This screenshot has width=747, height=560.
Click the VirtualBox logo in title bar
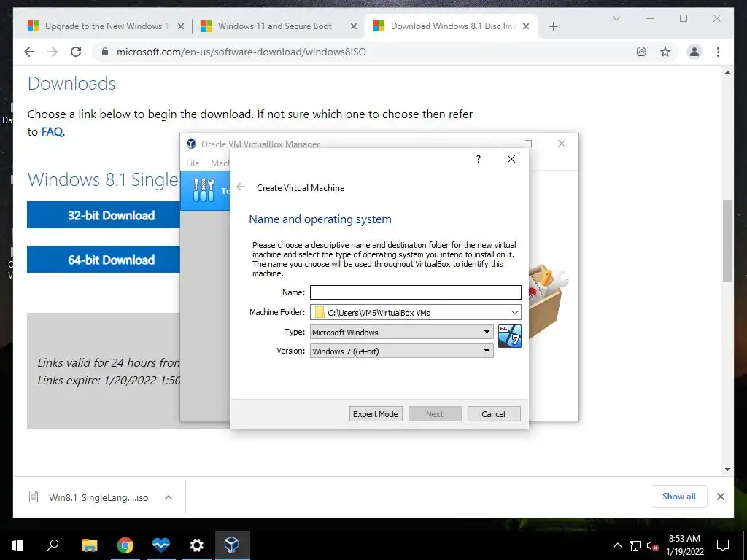[191, 144]
